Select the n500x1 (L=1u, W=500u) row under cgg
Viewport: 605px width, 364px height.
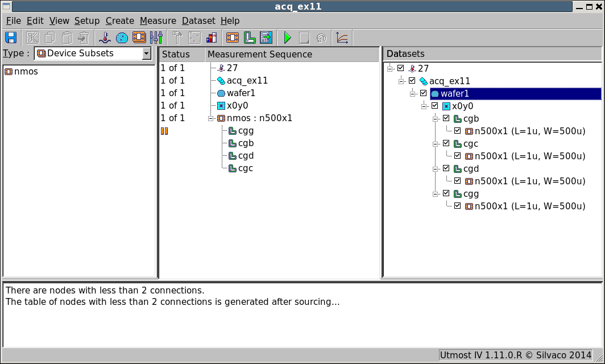(530, 206)
